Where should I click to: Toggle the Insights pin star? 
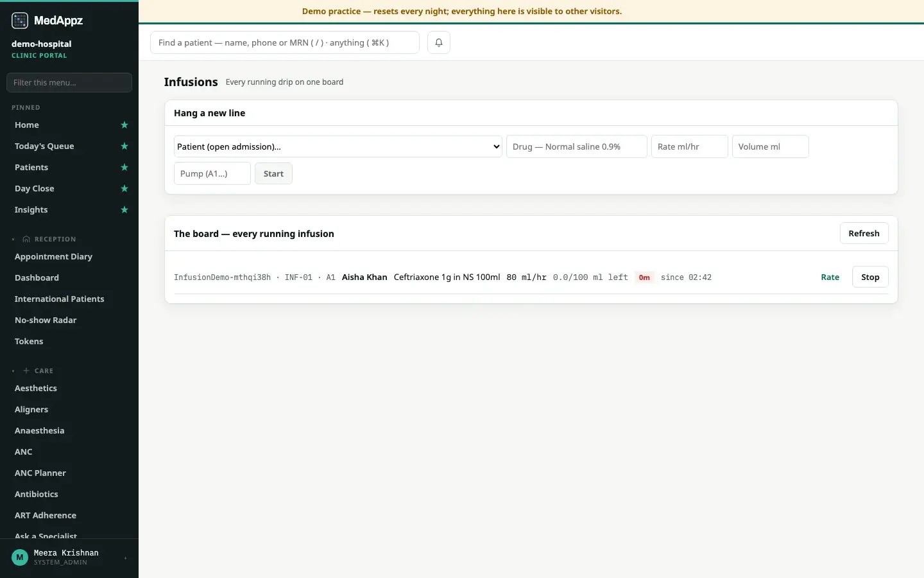coord(124,210)
